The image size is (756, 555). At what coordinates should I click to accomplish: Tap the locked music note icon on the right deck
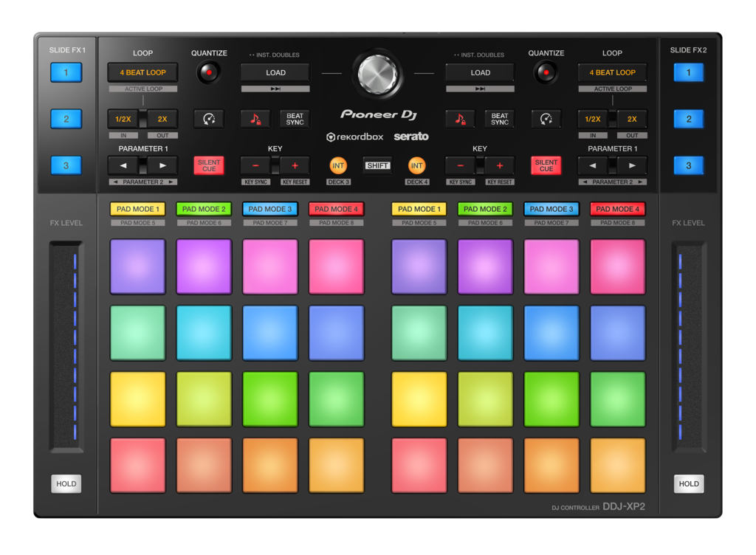point(461,118)
